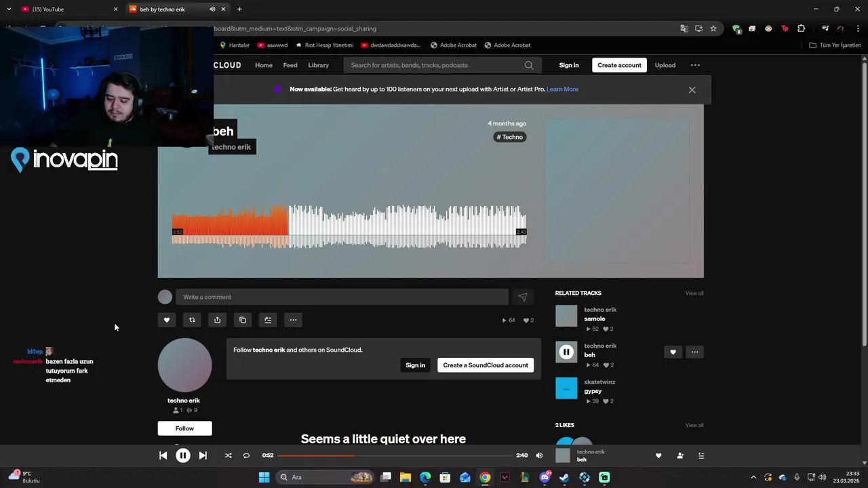
Task: Seek on the bottom player progress bar
Action: tap(395, 455)
